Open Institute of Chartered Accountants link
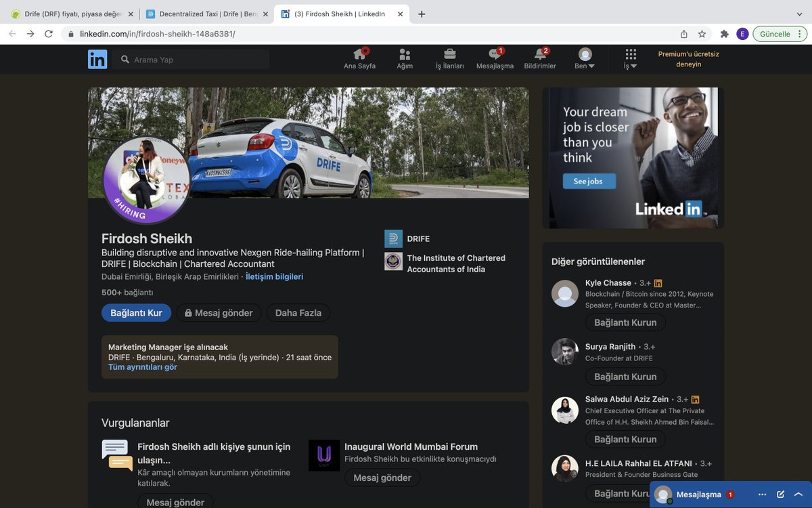812x508 pixels. (x=445, y=263)
